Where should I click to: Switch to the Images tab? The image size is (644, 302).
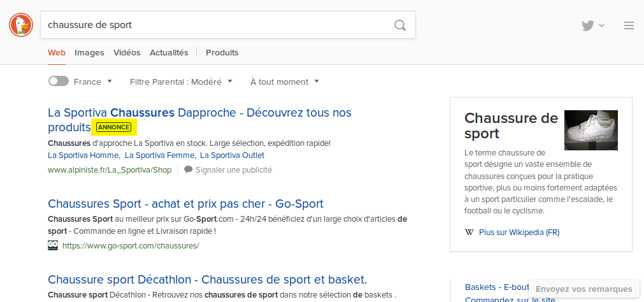pos(89,53)
